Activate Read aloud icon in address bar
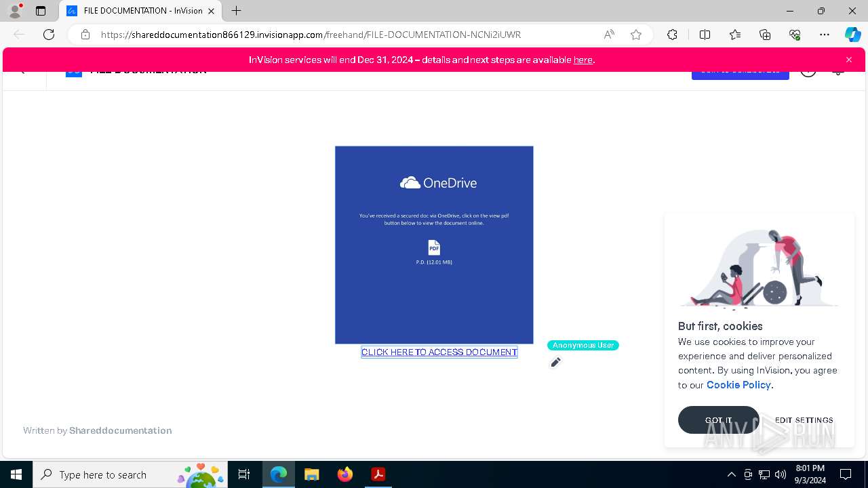The height and width of the screenshot is (488, 868). tap(609, 35)
